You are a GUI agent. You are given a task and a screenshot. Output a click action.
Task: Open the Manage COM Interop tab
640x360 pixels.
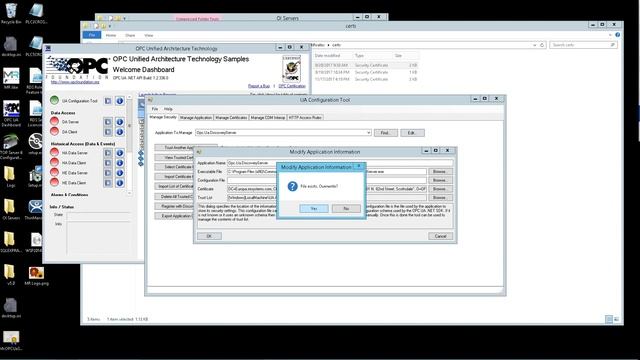(268, 118)
